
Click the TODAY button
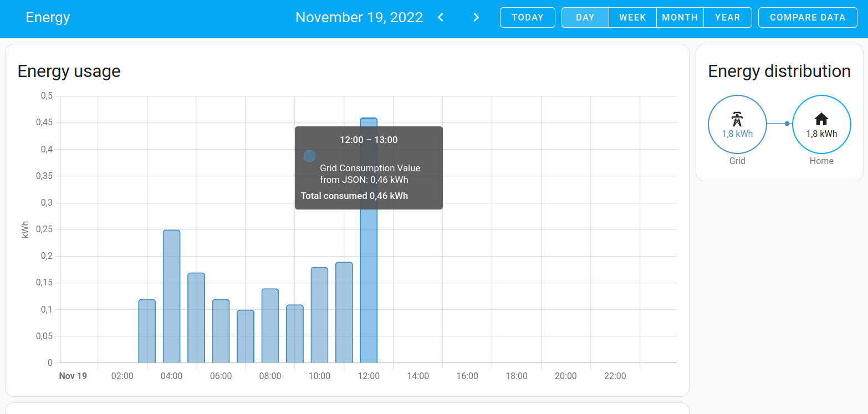[527, 17]
